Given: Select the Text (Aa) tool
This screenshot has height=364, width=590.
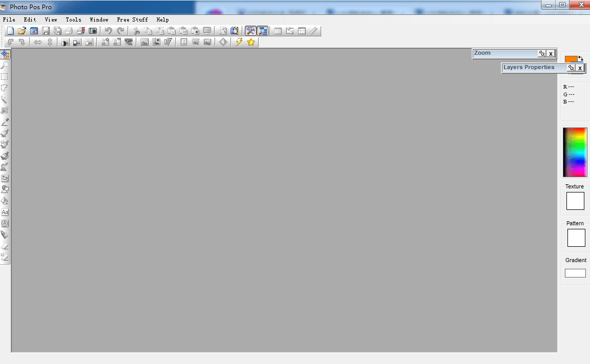Looking at the screenshot, I should coord(5,212).
